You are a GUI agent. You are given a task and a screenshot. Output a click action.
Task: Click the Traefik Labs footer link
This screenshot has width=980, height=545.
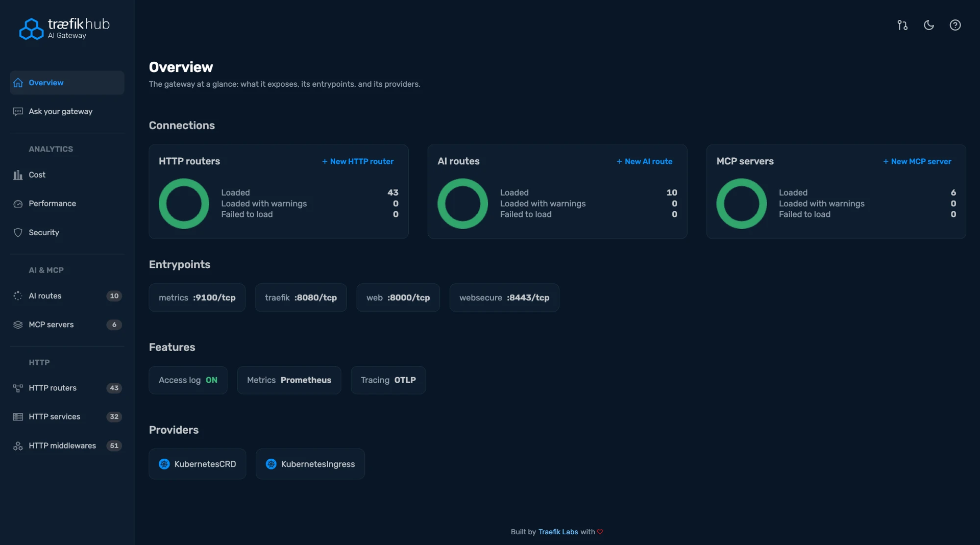coord(558,532)
